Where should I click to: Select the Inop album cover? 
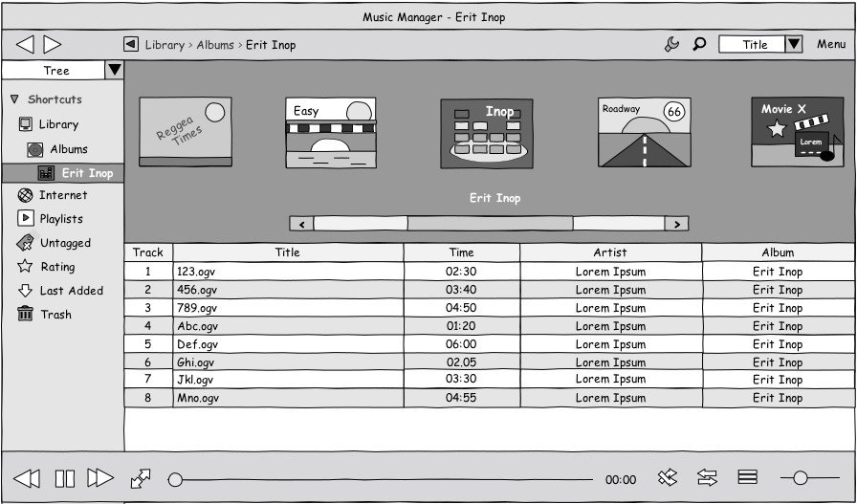[x=487, y=133]
